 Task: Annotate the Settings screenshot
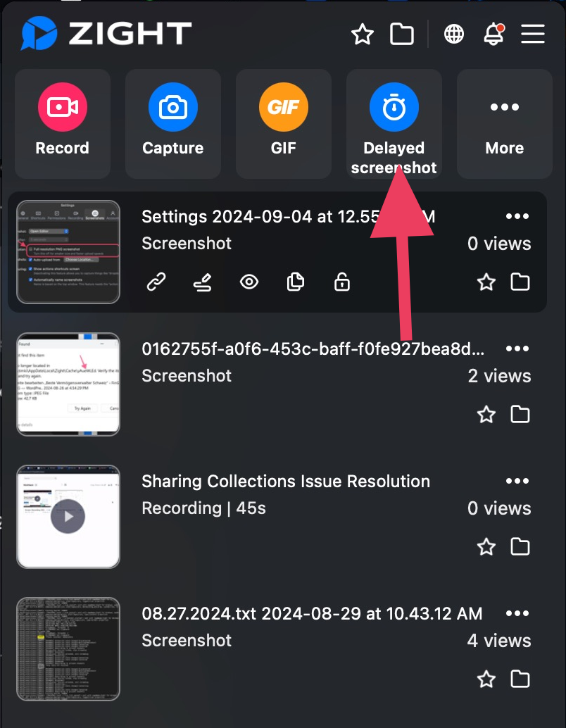pyautogui.click(x=203, y=282)
